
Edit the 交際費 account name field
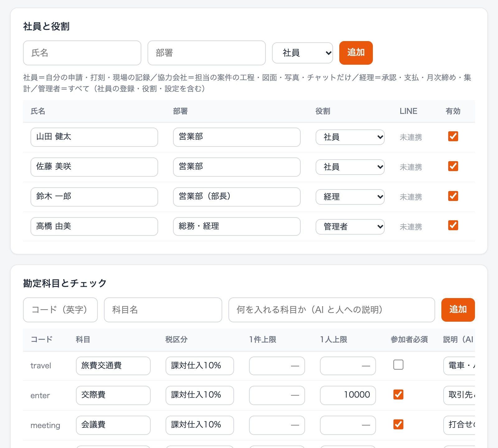pos(113,395)
